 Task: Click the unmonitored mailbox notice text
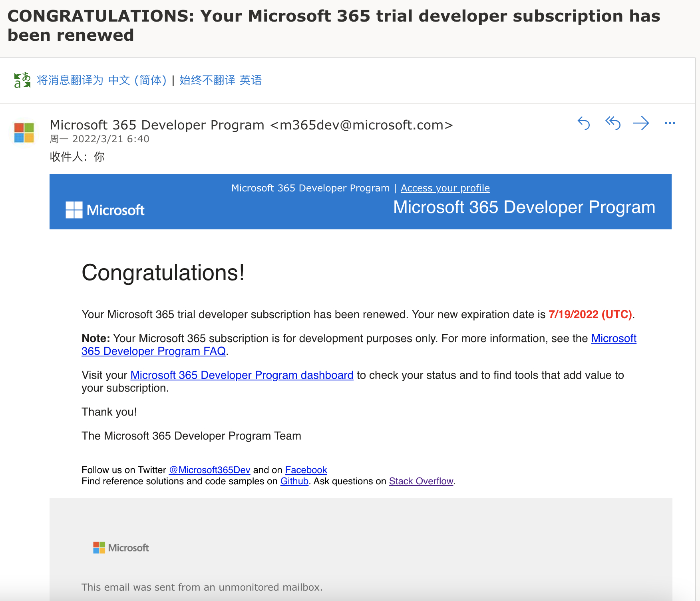coord(202,587)
